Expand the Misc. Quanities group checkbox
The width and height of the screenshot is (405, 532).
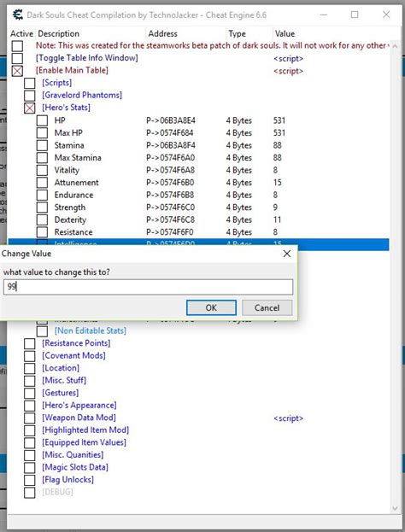[x=30, y=455]
